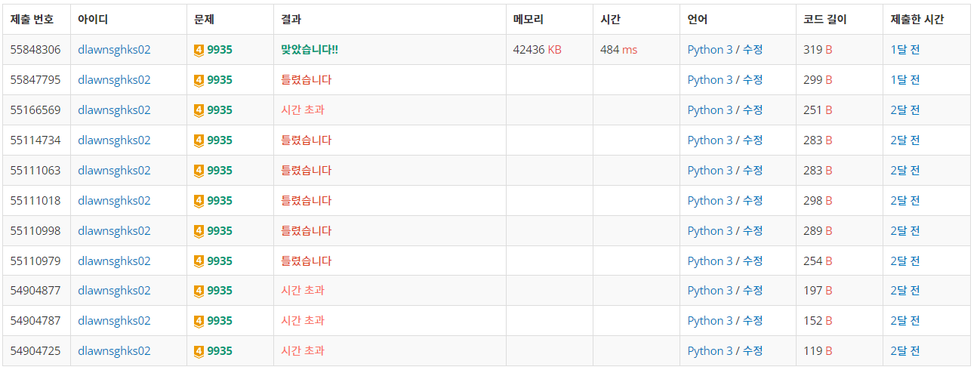Click 수정 to edit submission 55848306
The height and width of the screenshot is (370, 980).
click(x=753, y=50)
